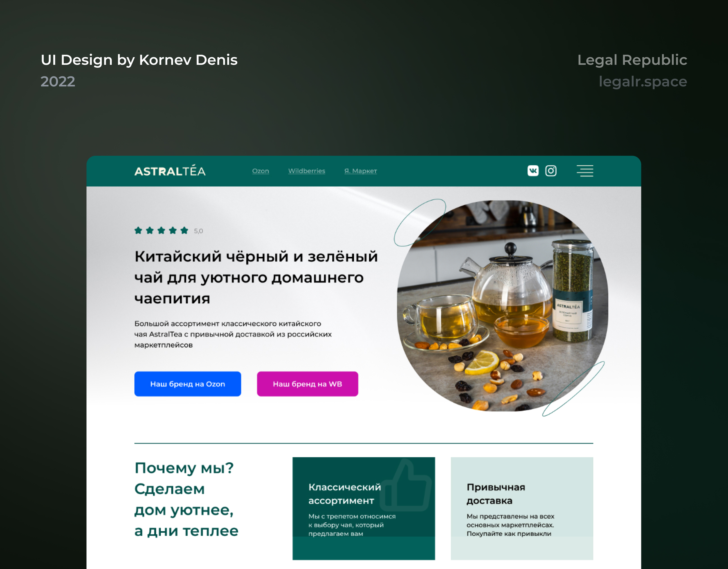
Task: Click the legalr.space link text
Action: (x=643, y=82)
